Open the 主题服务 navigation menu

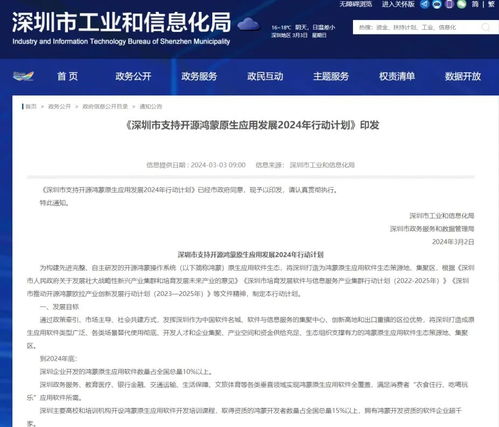coord(331,76)
